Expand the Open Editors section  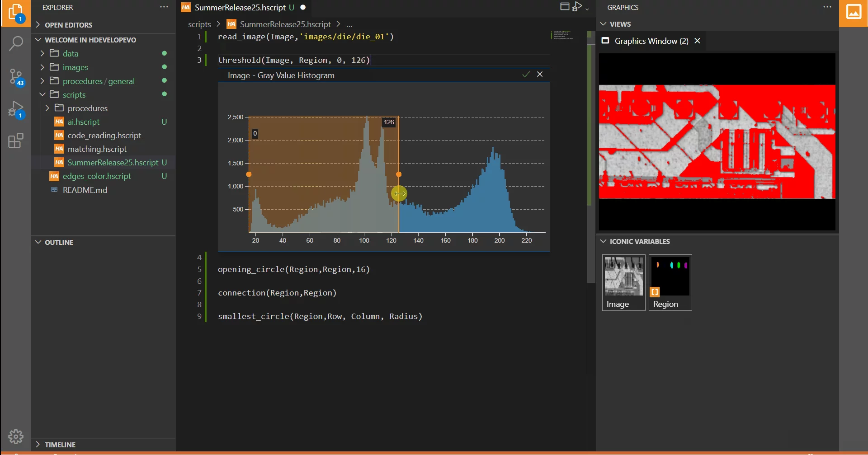click(68, 25)
